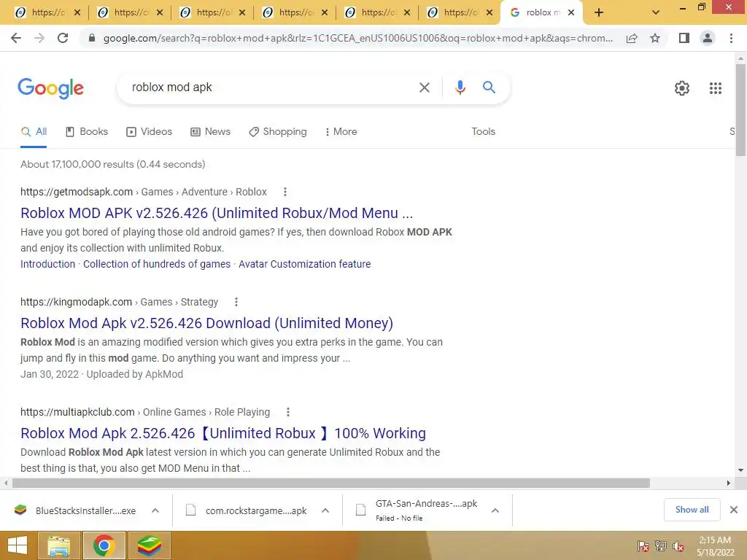Start a voice search with the microphone
Image resolution: width=747 pixels, height=560 pixels.
pos(460,87)
